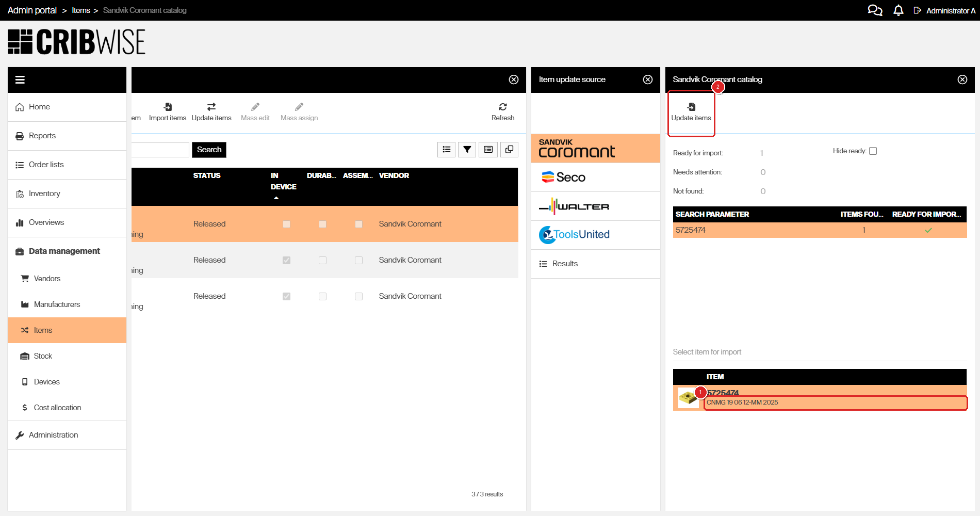The width and height of the screenshot is (980, 516).
Task: Click the insert thumbnail for item 5725474
Action: coord(689,397)
